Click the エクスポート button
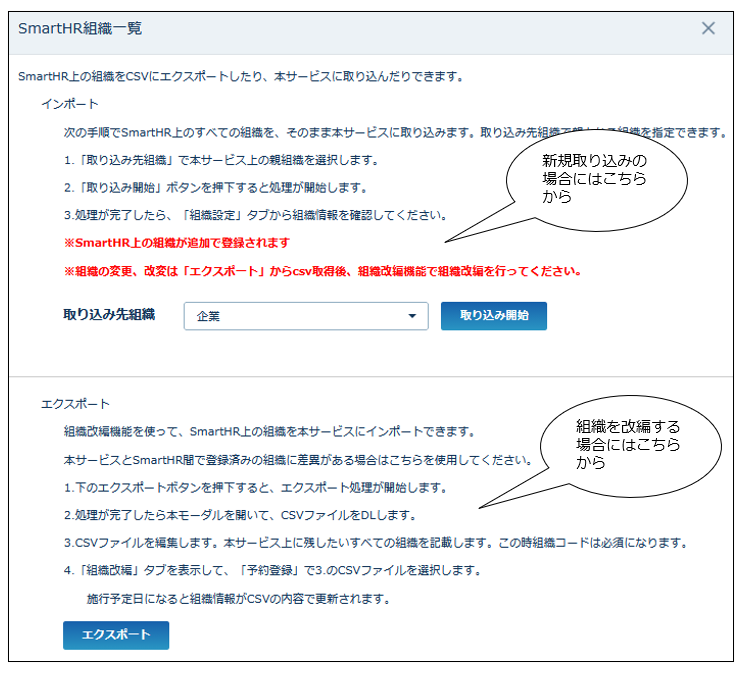 click(116, 635)
